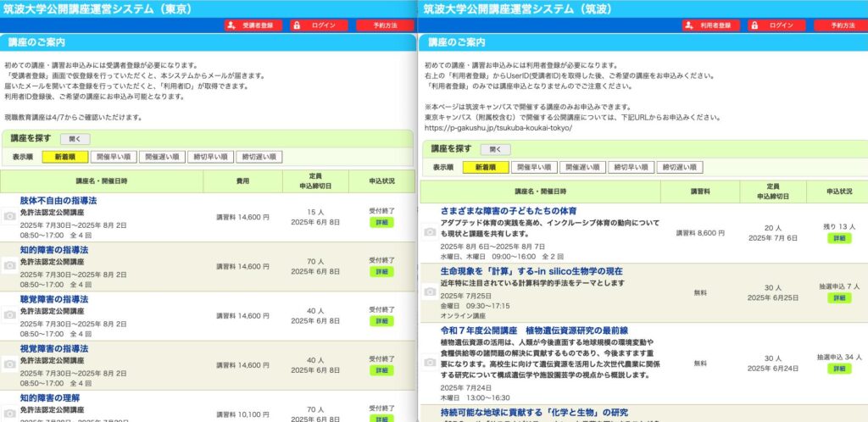
Task: Click 詳細 for 植物遺伝資源研究の最前線
Action: (839, 369)
